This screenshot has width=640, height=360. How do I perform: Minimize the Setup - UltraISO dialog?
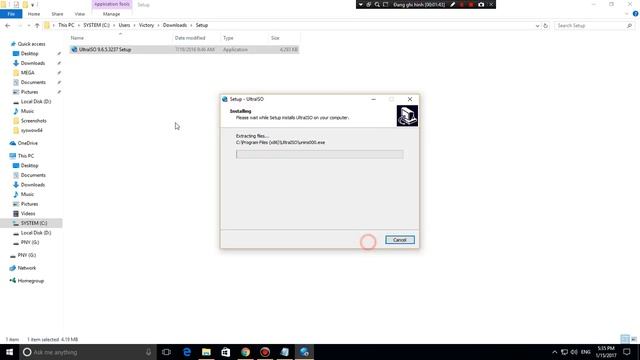(373, 99)
